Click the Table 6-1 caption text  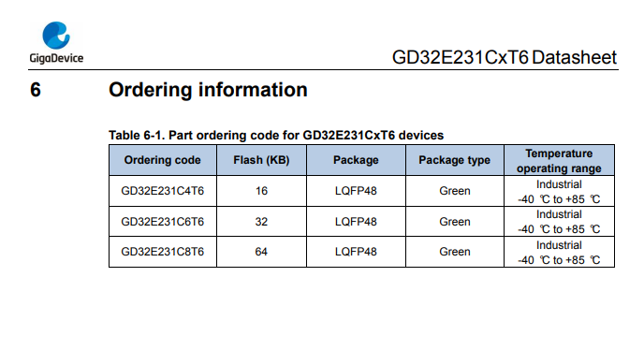[276, 135]
